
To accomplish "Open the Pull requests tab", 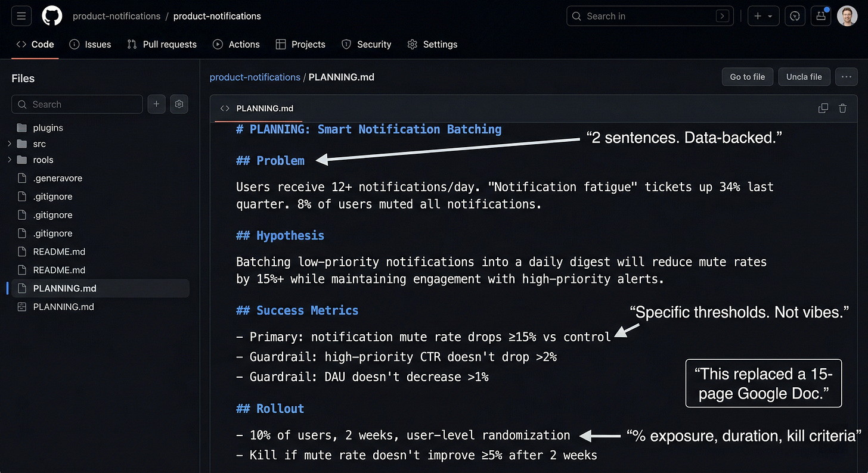I will tap(162, 44).
